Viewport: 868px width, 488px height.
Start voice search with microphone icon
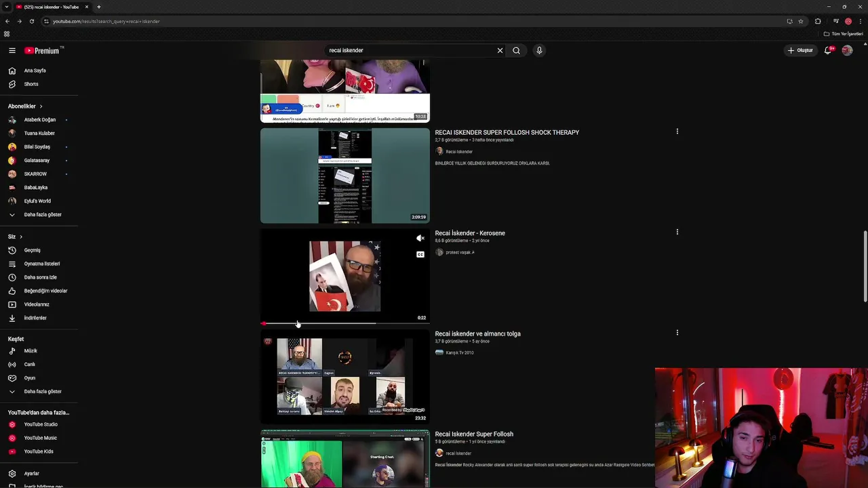pyautogui.click(x=539, y=51)
